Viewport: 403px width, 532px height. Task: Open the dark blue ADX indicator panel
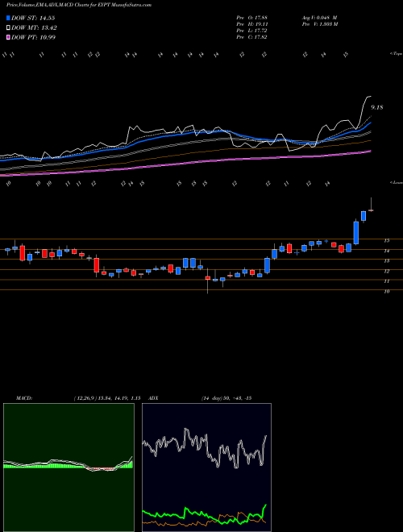[x=206, y=468]
